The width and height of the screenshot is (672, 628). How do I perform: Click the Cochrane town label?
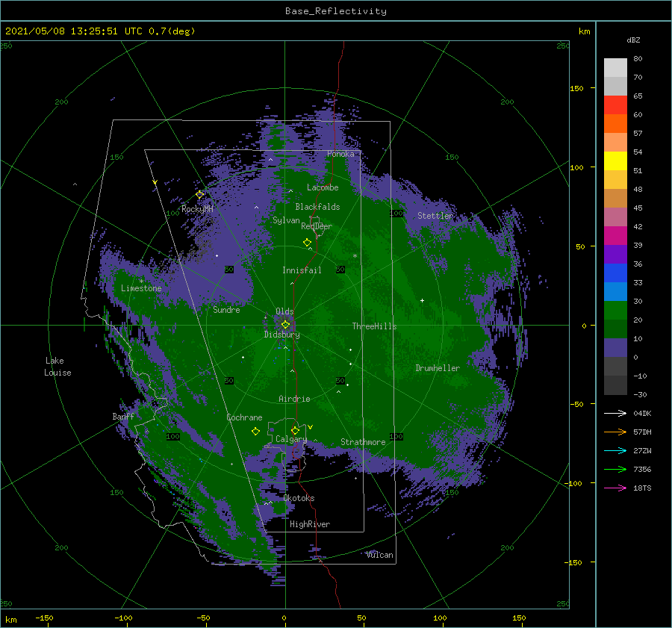click(244, 417)
